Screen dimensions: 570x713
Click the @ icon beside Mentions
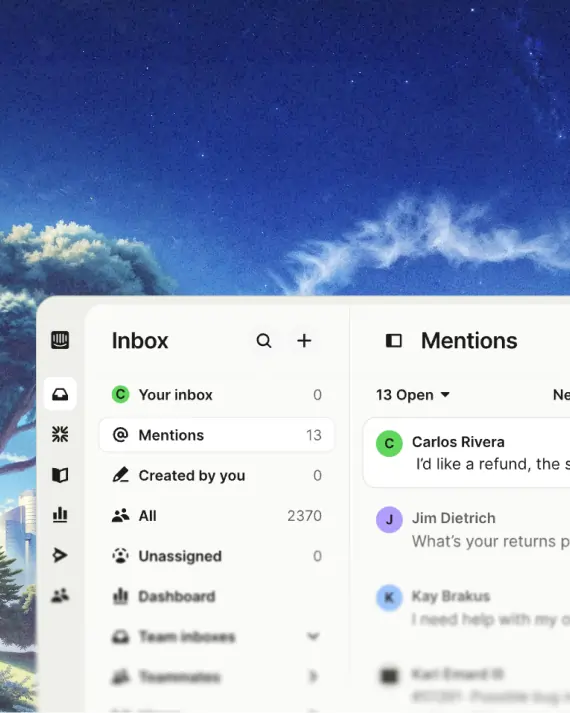coord(120,435)
